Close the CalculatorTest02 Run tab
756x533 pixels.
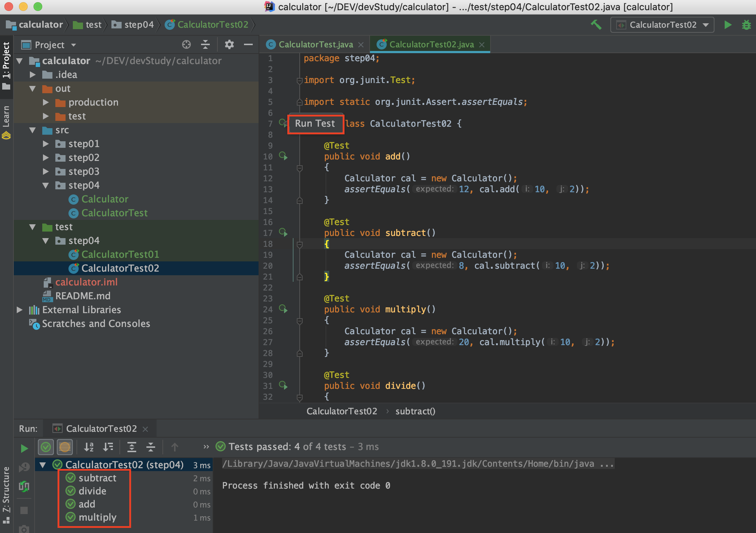(145, 429)
